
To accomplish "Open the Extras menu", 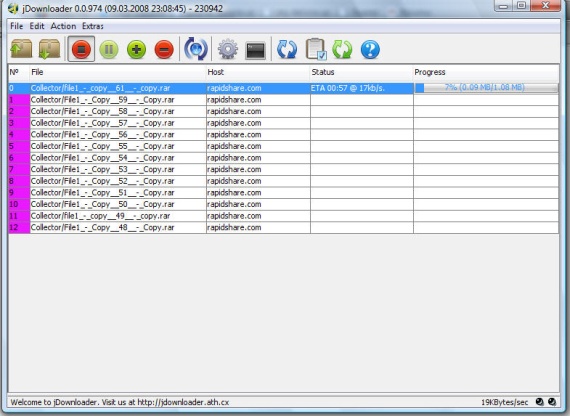I will point(93,26).
